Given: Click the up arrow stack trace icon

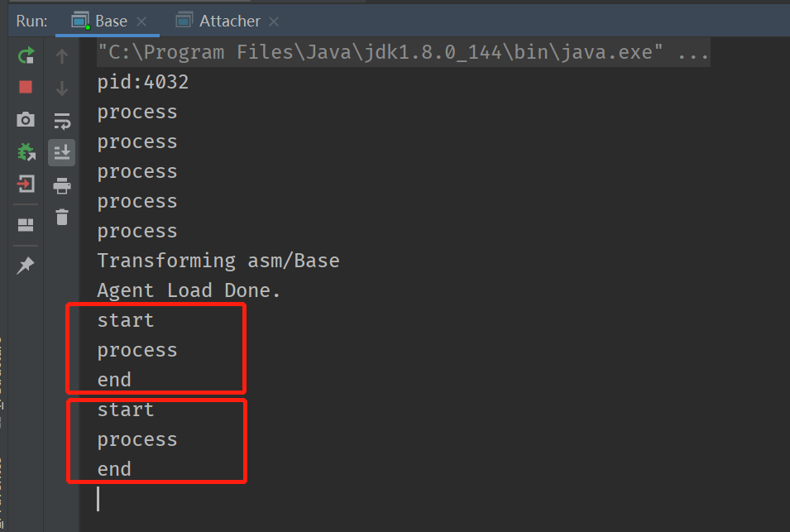Looking at the screenshot, I should click(x=62, y=56).
